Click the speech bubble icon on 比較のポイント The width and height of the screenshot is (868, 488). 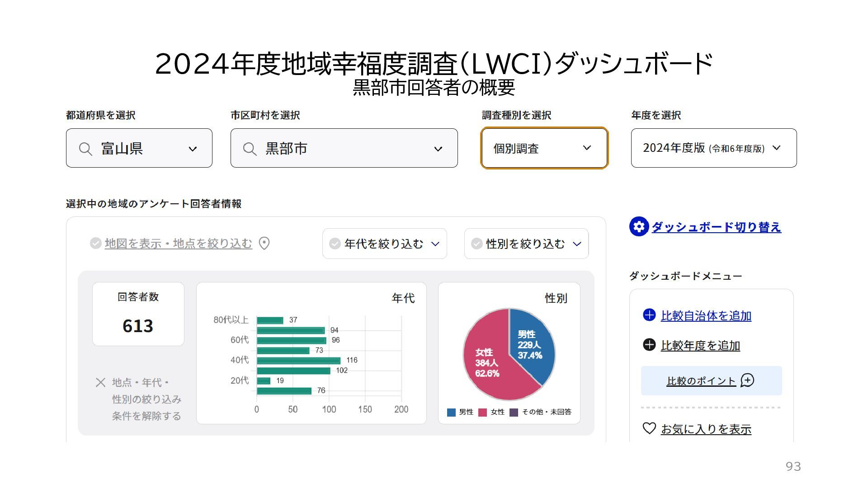(x=747, y=380)
